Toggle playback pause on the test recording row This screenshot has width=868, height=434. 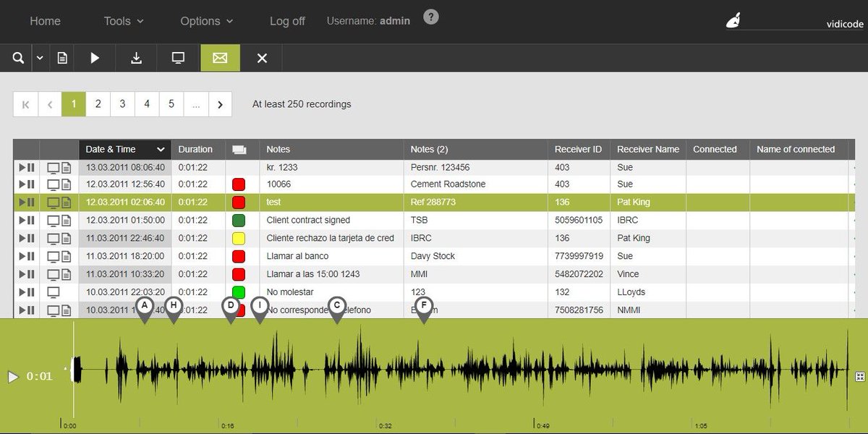pos(30,202)
